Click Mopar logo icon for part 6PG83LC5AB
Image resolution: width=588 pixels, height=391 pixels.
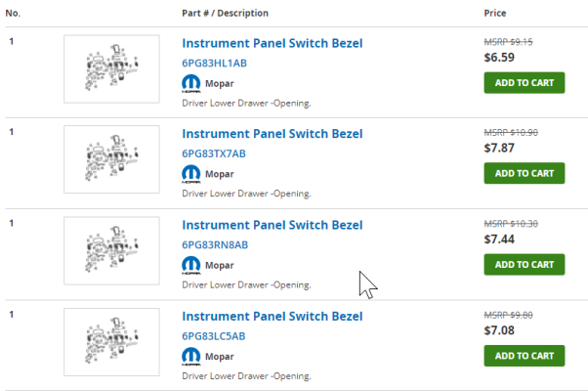[x=191, y=357]
